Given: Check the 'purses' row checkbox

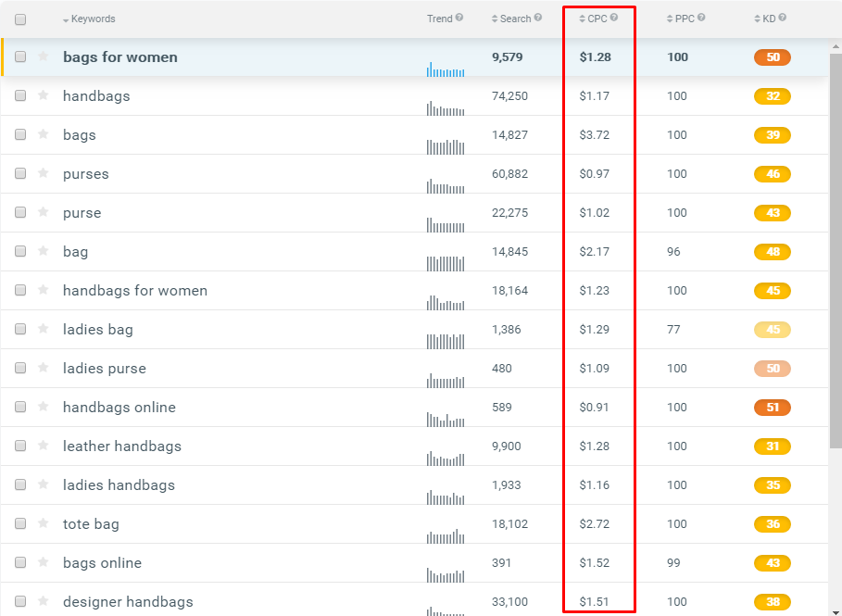Looking at the screenshot, I should coord(20,173).
